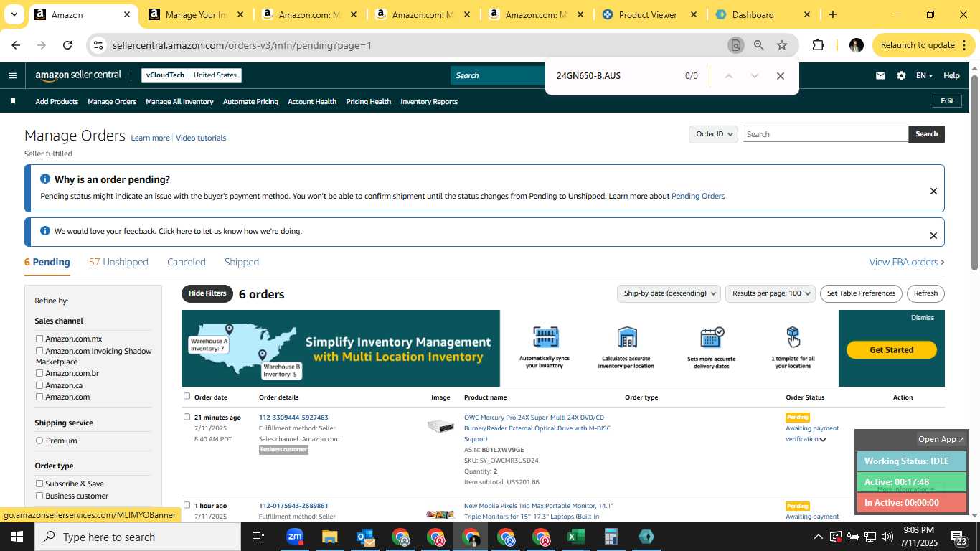The image size is (980, 551).
Task: Check the Amazon.com.br sales channel
Action: click(39, 373)
